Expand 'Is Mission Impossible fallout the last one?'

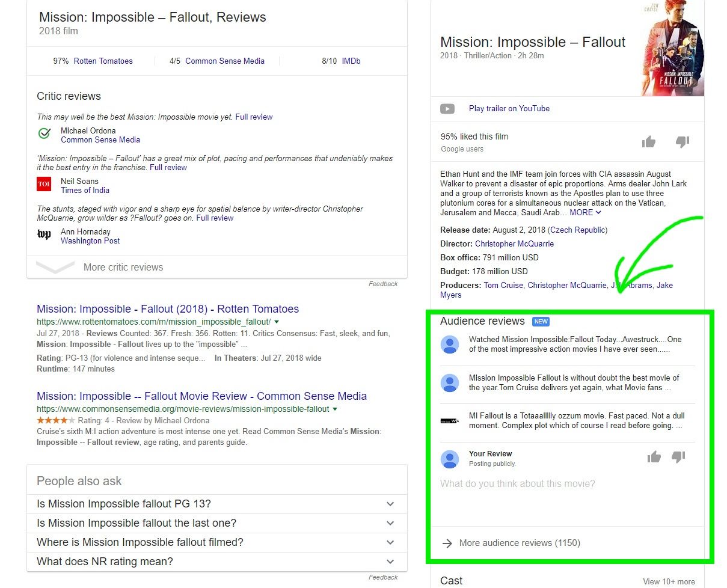click(217, 523)
